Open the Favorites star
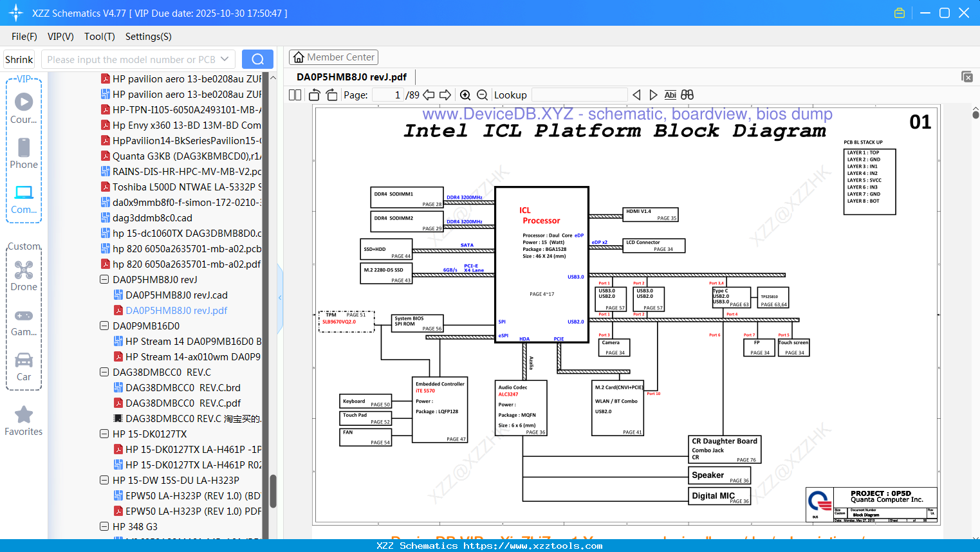980x552 pixels. pos(24,421)
